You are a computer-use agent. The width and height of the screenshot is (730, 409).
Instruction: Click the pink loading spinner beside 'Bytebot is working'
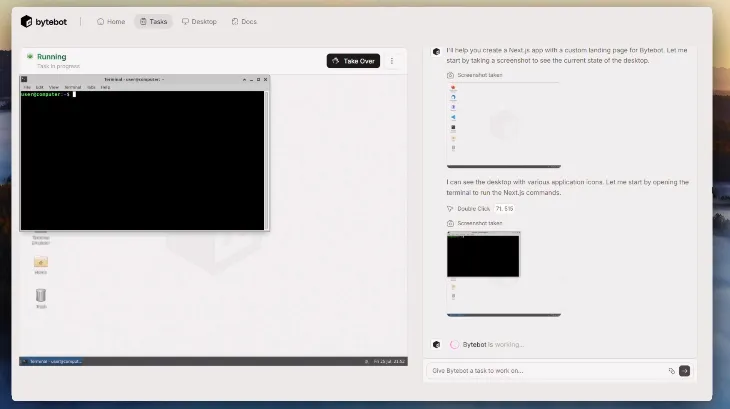(x=454, y=345)
